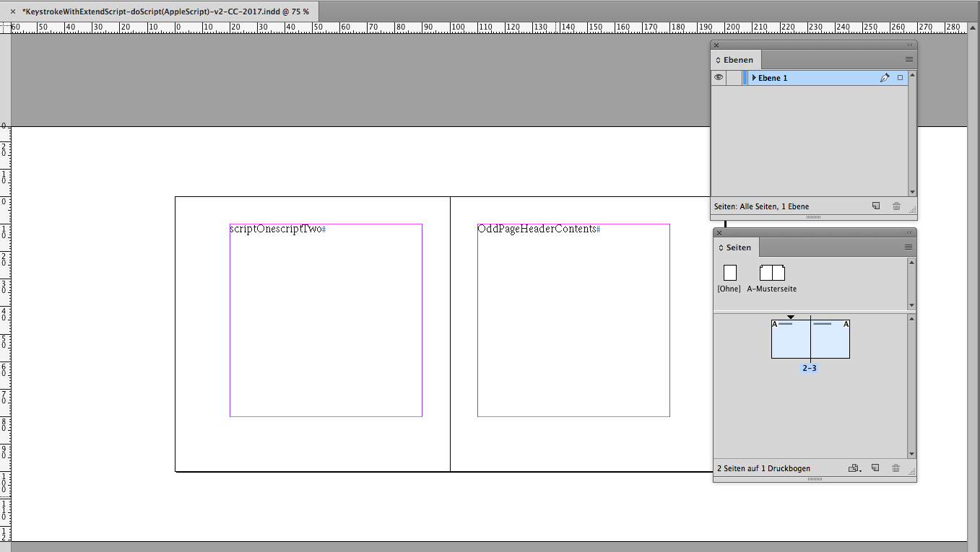
Task: Click the scriptOnescriptTwo text on left page
Action: 275,229
